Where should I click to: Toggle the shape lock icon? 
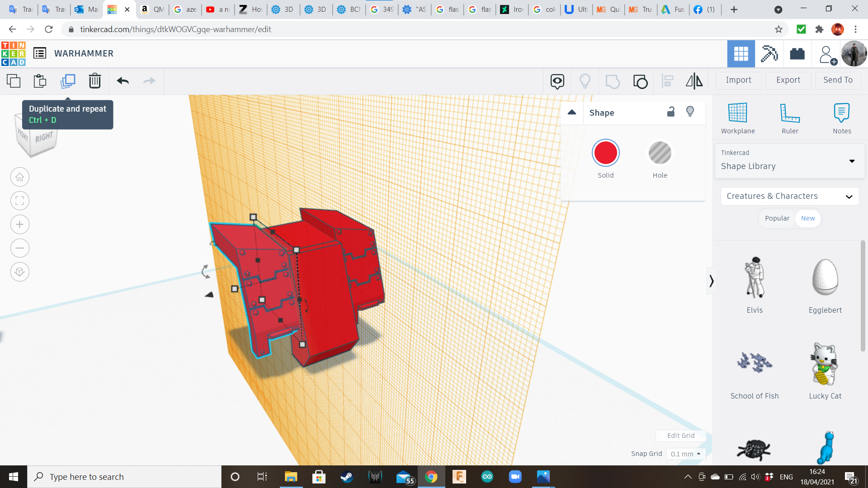click(x=671, y=112)
